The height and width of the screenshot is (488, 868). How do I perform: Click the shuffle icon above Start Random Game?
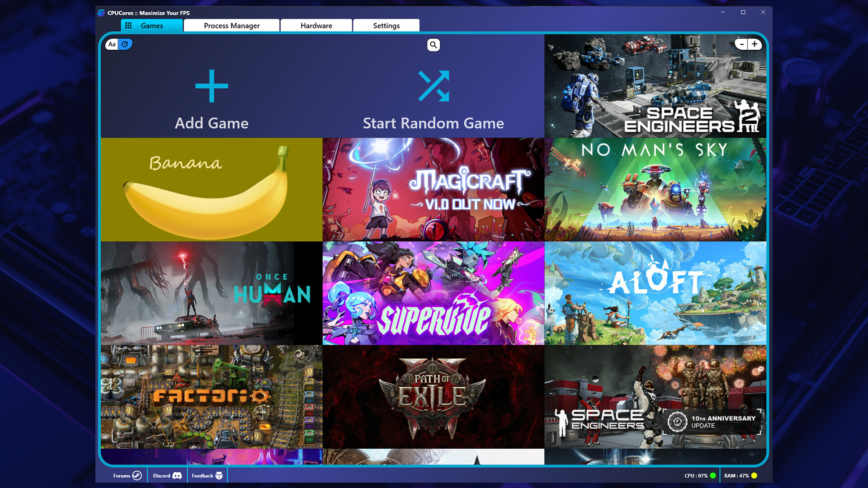point(434,86)
